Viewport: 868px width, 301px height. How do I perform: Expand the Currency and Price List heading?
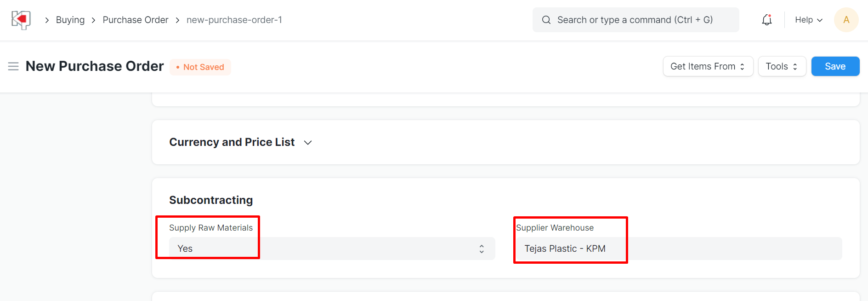click(x=232, y=142)
